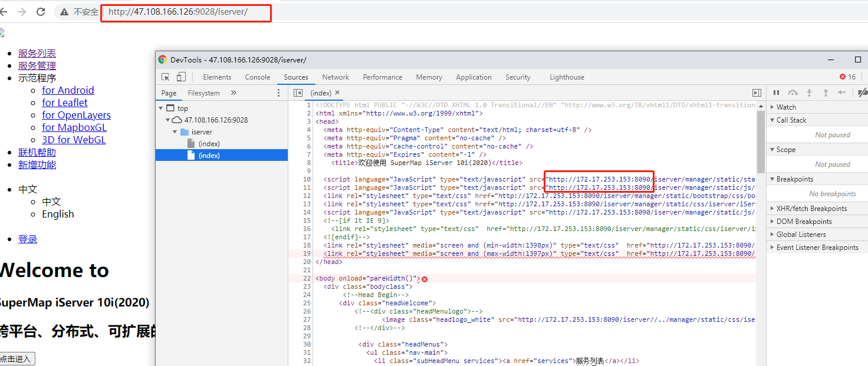Image resolution: width=868 pixels, height=366 pixels.
Task: Click the 联机帮助 link
Action: 37,153
